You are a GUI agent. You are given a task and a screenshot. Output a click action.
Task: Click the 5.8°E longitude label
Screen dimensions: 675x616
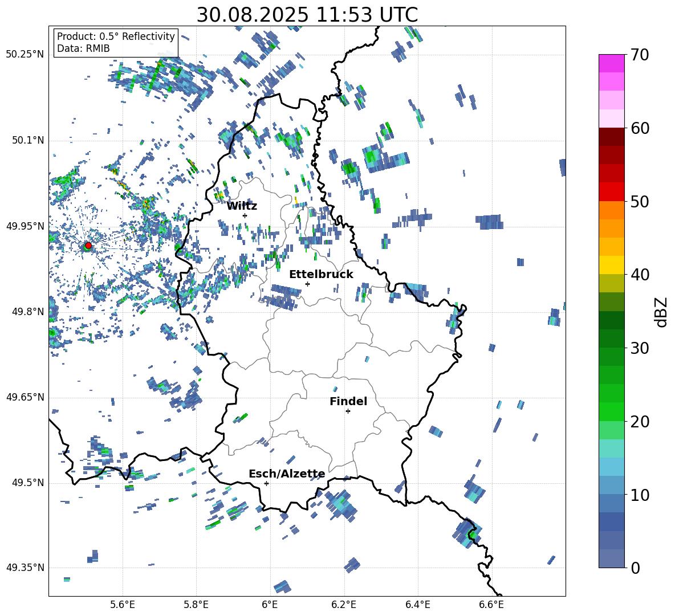click(196, 605)
